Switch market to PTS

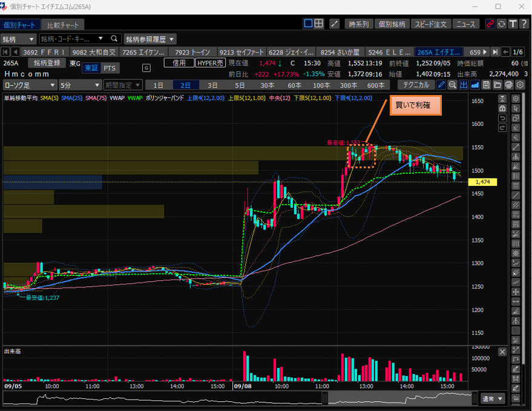(110, 68)
